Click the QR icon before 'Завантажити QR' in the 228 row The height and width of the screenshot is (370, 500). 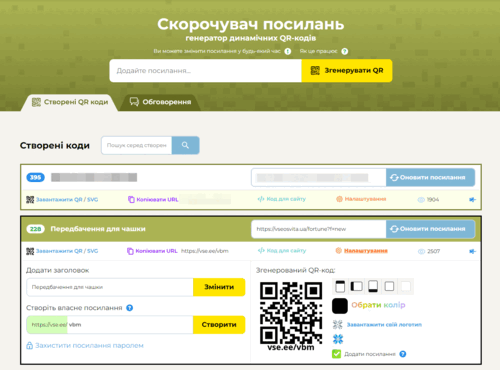[30, 251]
